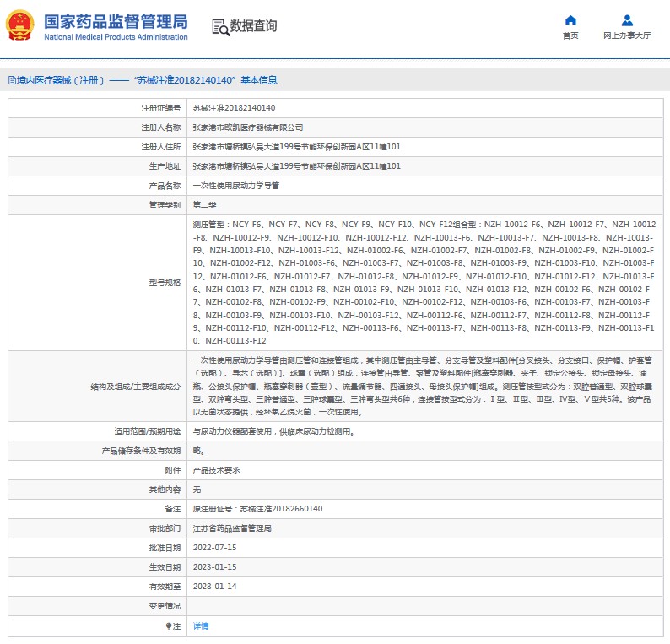Click the 适用范围/预期用途 row label
The height and width of the screenshot is (644, 670).
click(x=148, y=431)
